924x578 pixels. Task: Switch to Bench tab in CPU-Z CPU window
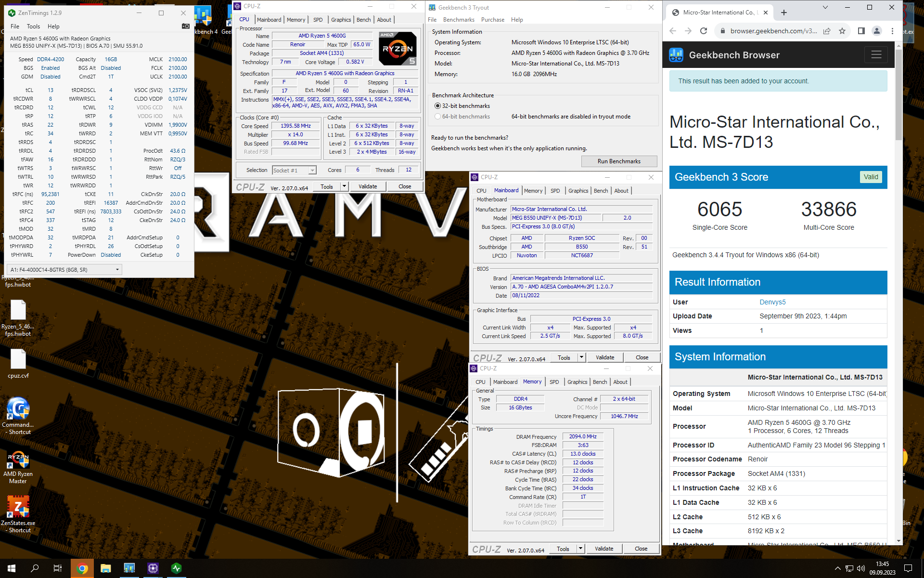[364, 20]
